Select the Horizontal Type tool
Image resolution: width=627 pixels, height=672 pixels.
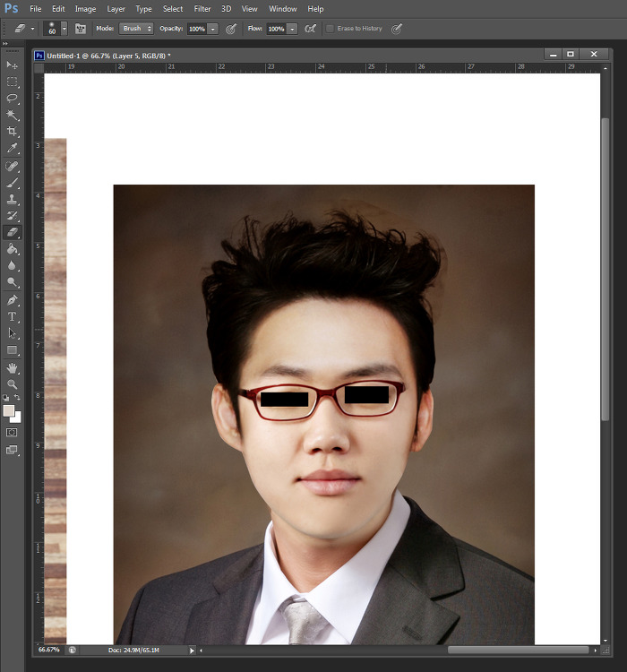point(12,316)
